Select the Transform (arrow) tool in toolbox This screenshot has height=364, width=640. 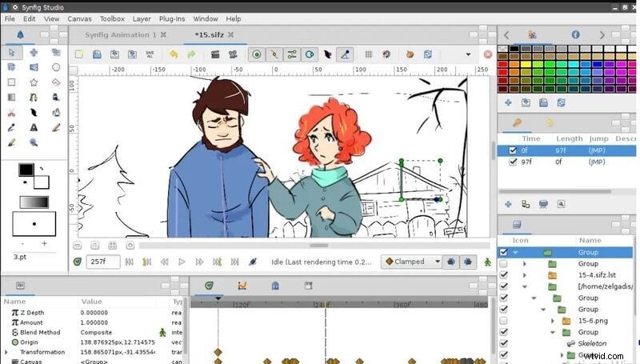11,52
